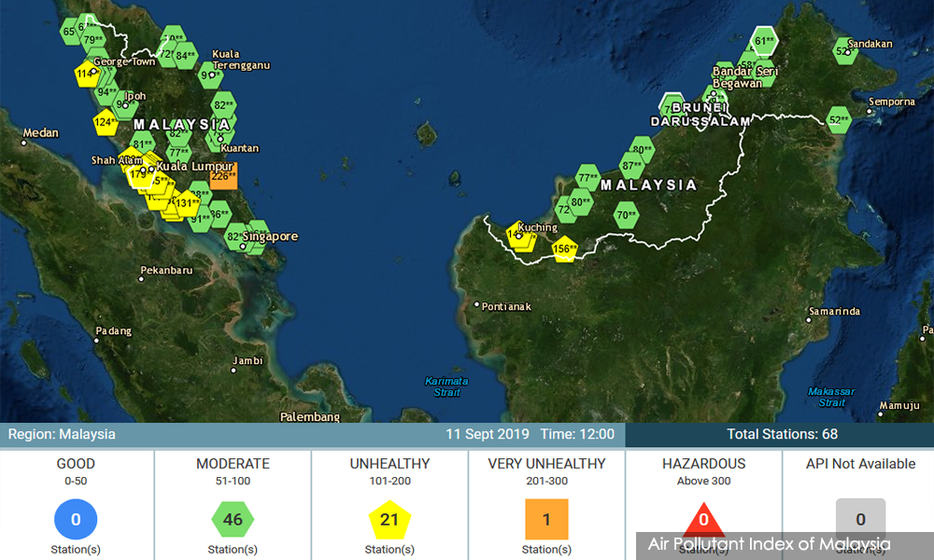The image size is (934, 560).
Task: Click the 80 station directly above 87
Action: click(x=643, y=149)
